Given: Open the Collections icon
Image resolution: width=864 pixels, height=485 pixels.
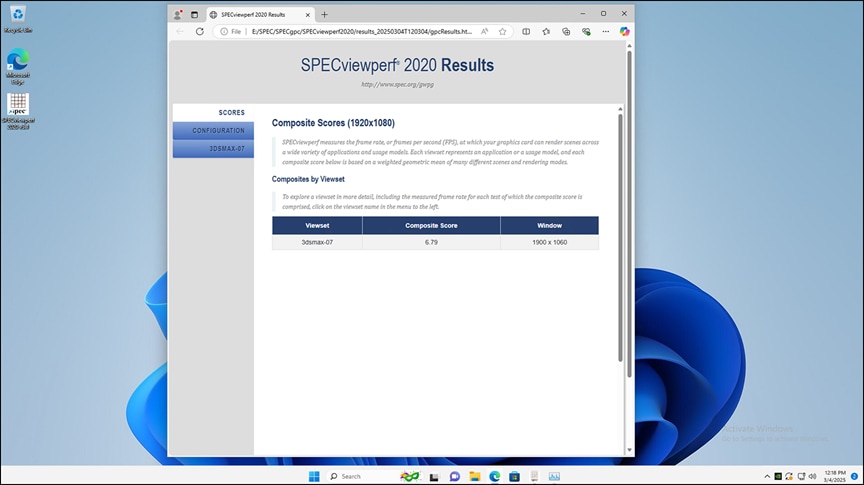Looking at the screenshot, I should pyautogui.click(x=566, y=31).
